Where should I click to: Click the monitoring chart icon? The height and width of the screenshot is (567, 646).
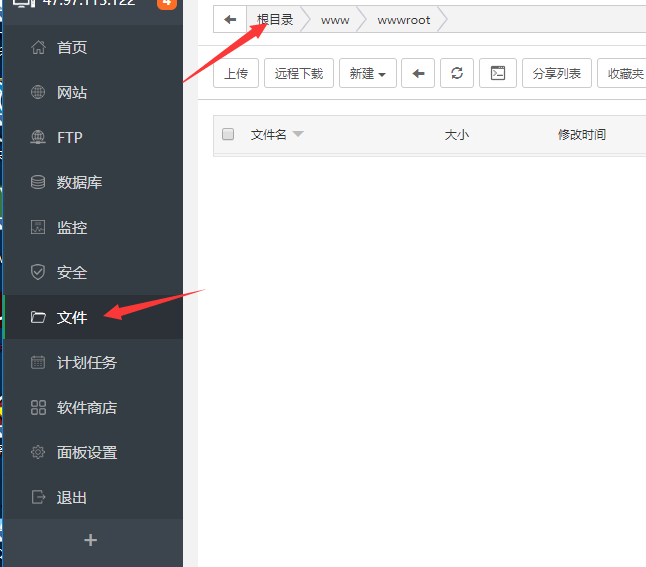tap(38, 227)
